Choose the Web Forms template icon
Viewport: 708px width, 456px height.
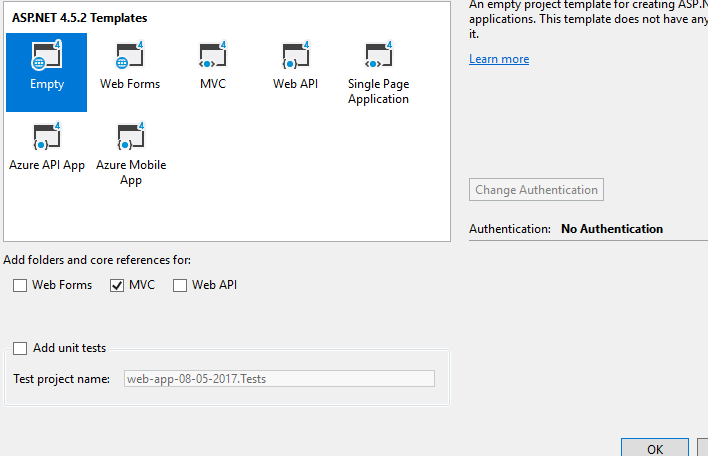[x=130, y=55]
